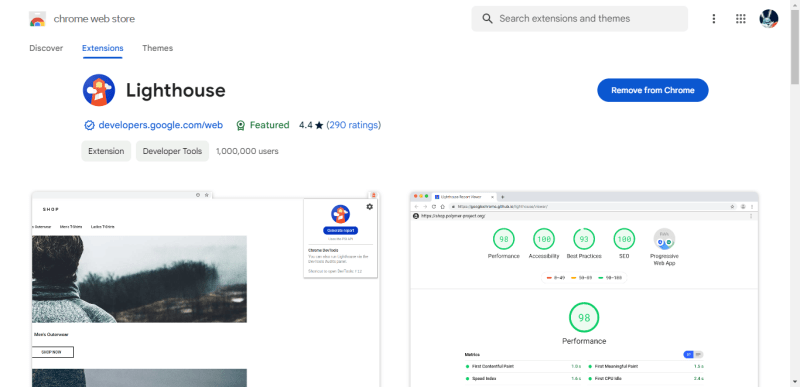Viewport: 800px width, 387px height.
Task: Click the Developer Tools category chip
Action: [x=172, y=151]
